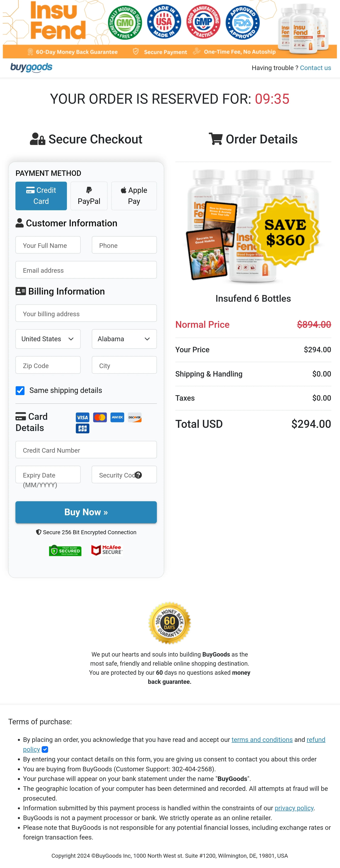Click the security code help icon
This screenshot has width=340, height=868.
138,475
